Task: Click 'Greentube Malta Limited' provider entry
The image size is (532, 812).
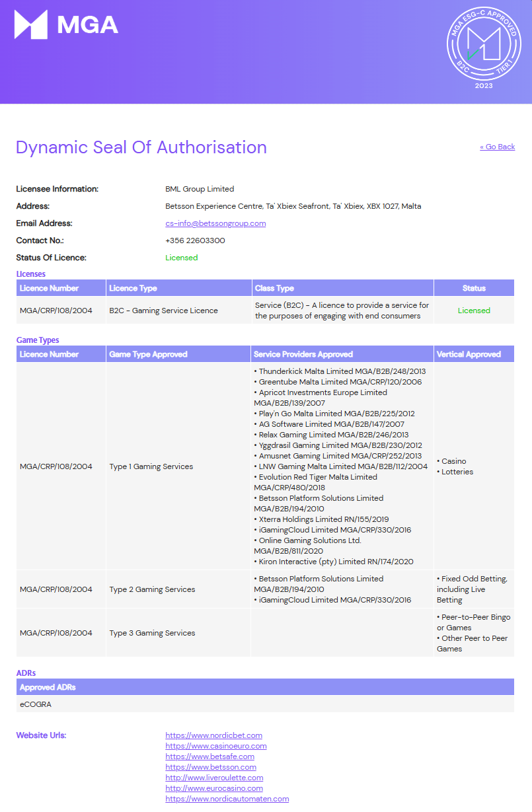Action: [338, 382]
